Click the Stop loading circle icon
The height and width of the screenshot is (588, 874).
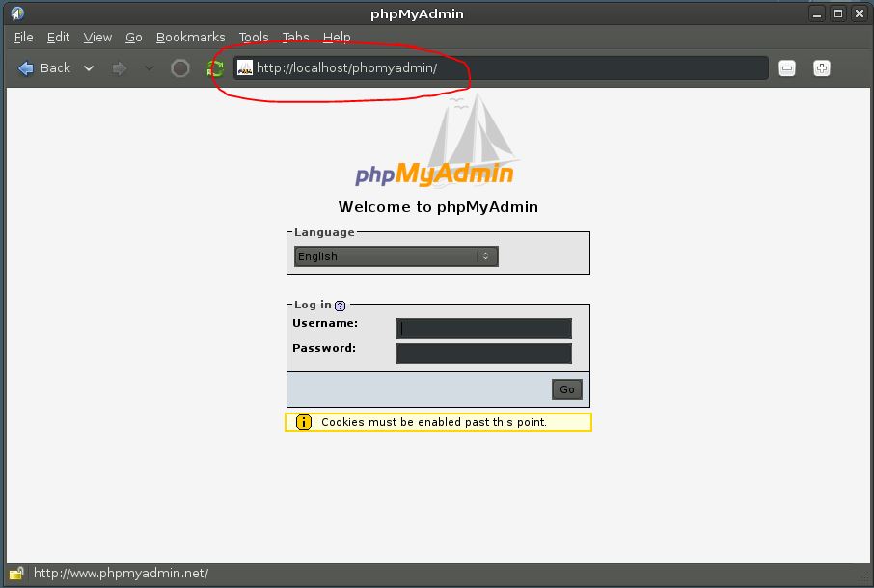point(179,68)
